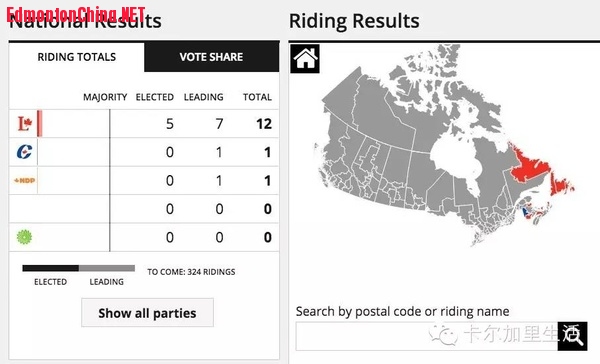Open the Riding Totals tab
The image size is (600, 364).
(x=77, y=57)
